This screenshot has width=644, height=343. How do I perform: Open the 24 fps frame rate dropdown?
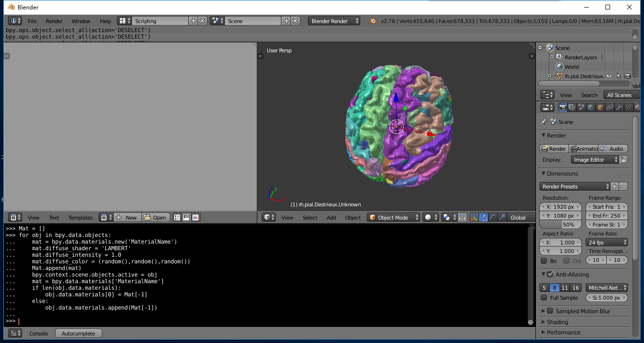coord(607,243)
